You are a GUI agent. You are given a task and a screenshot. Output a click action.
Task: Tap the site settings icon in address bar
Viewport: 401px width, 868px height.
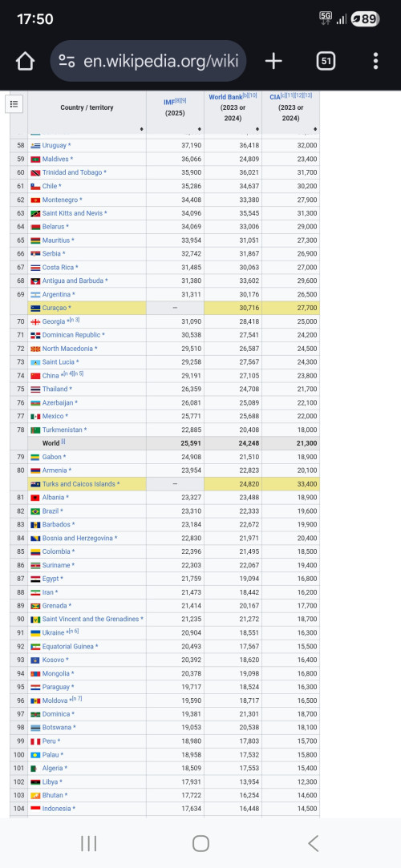click(67, 61)
